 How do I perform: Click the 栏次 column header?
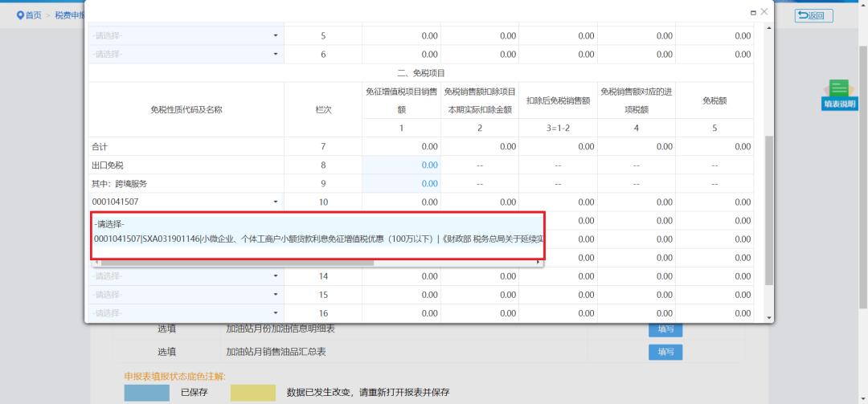pos(323,109)
